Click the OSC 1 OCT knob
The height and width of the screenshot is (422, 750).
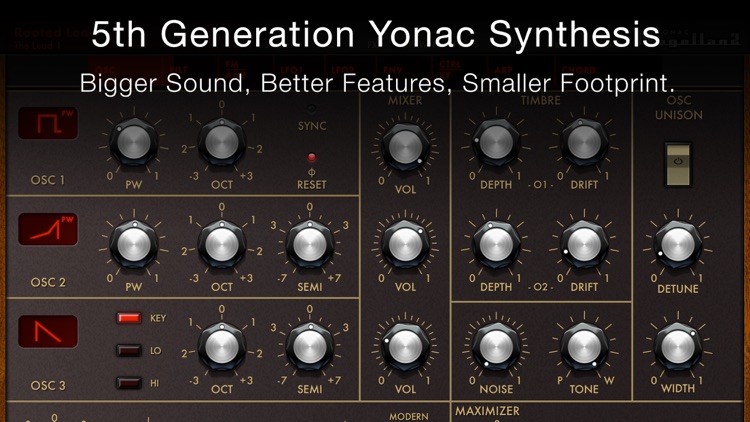(221, 142)
